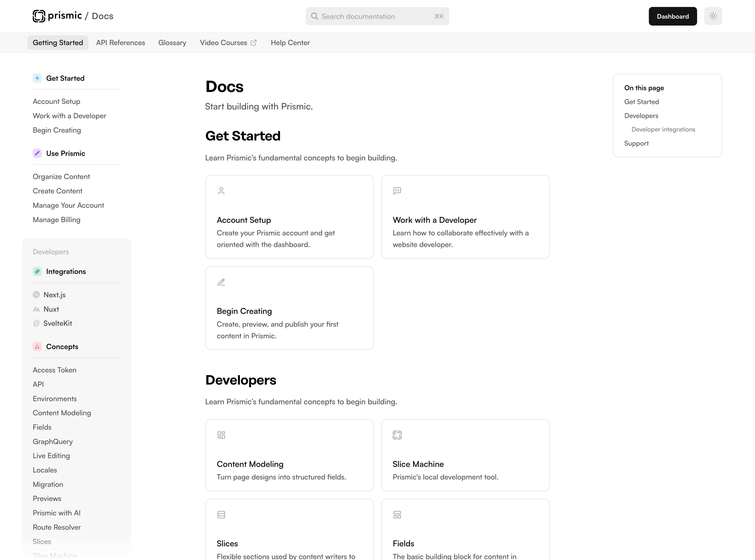Viewport: 755px width, 560px height.
Task: Go to the Help Center tab
Action: (x=290, y=43)
